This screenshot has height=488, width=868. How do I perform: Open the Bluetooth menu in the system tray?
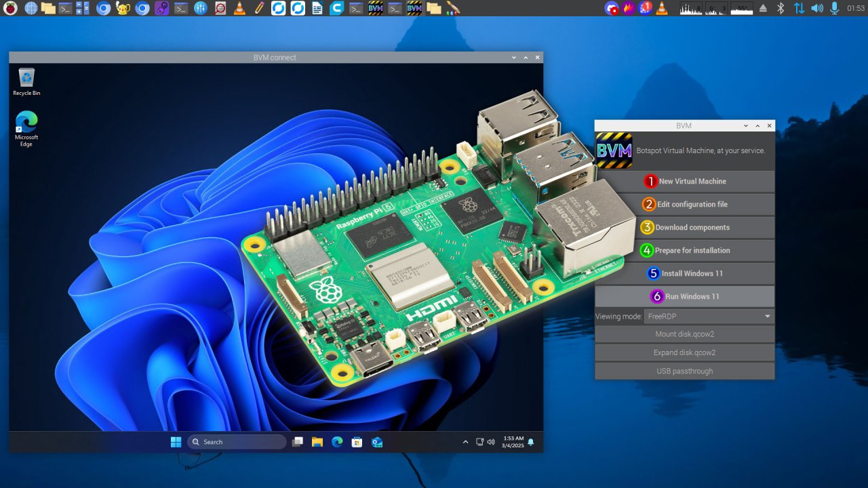[x=781, y=8]
